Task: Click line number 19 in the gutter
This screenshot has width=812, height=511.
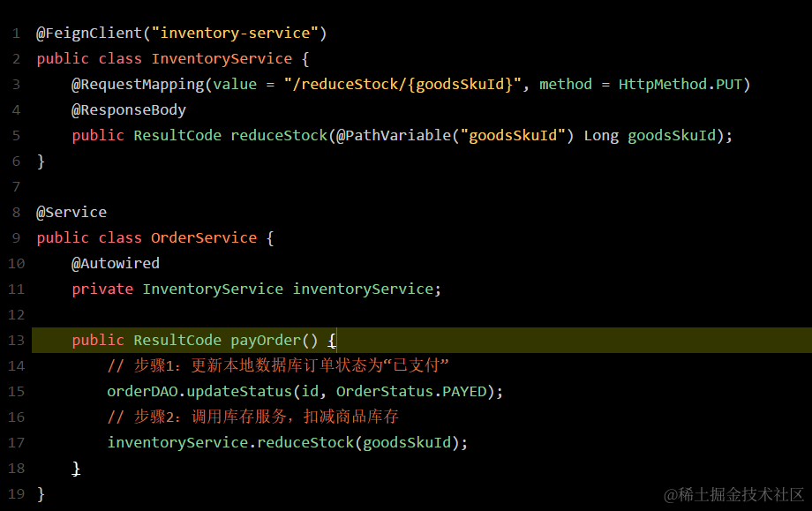Action: click(16, 494)
